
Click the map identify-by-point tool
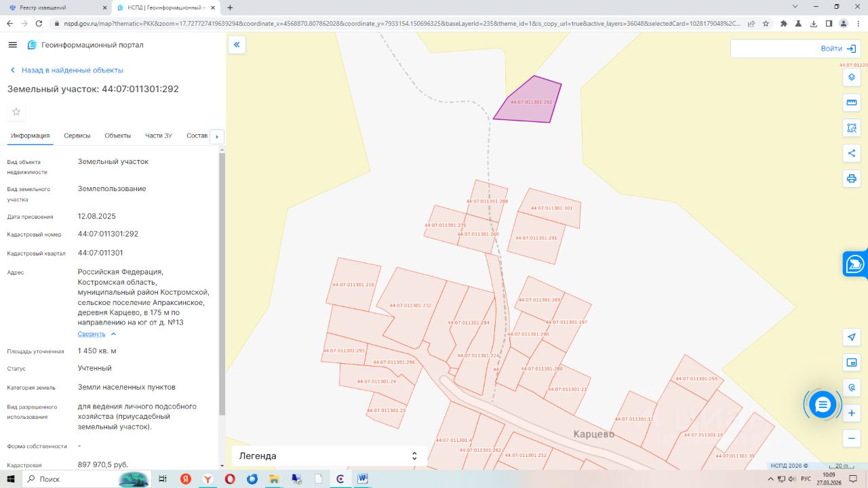click(852, 387)
